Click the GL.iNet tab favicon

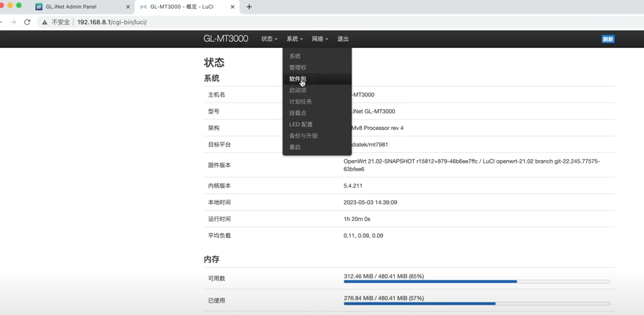(x=39, y=7)
